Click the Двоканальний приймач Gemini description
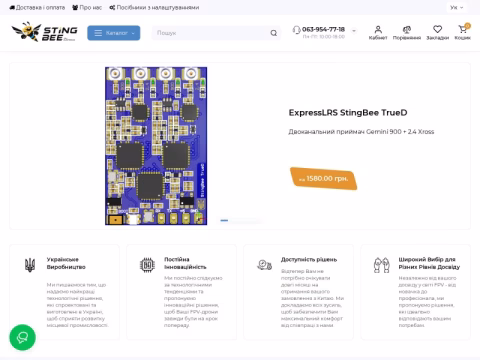Screen dimensions: 480x360 pos(361,132)
